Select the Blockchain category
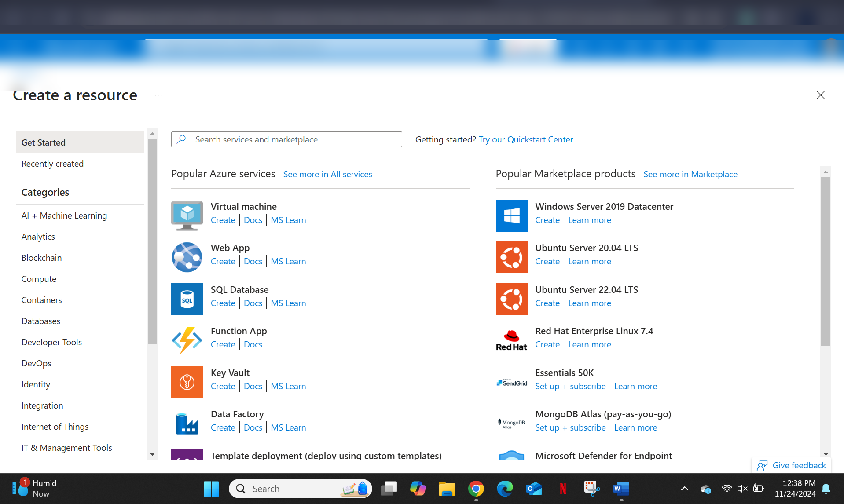844x504 pixels. pos(41,258)
